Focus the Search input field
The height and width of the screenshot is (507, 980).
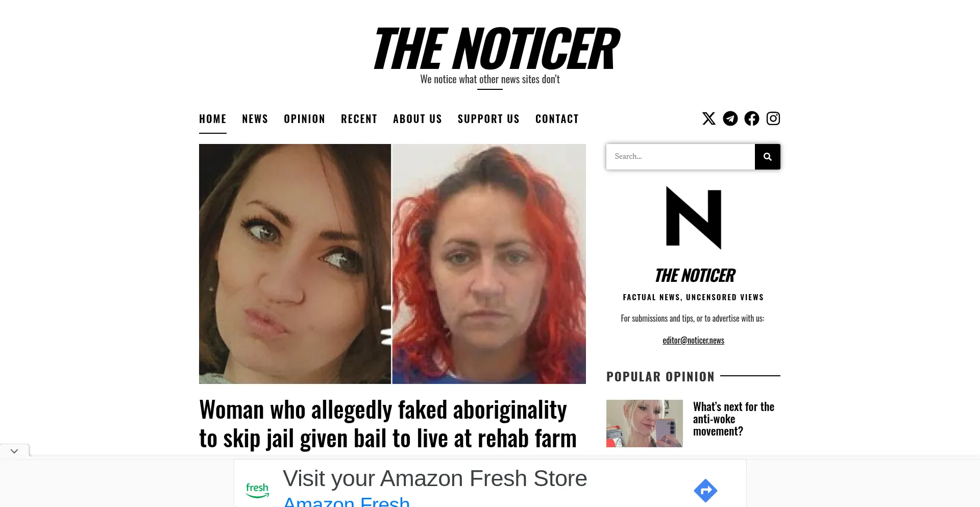pos(680,157)
